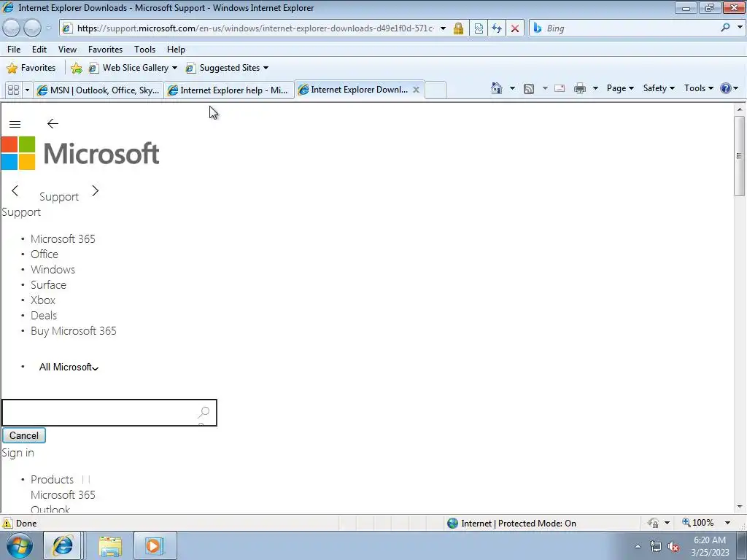Click inside the Bing search box

(x=629, y=28)
